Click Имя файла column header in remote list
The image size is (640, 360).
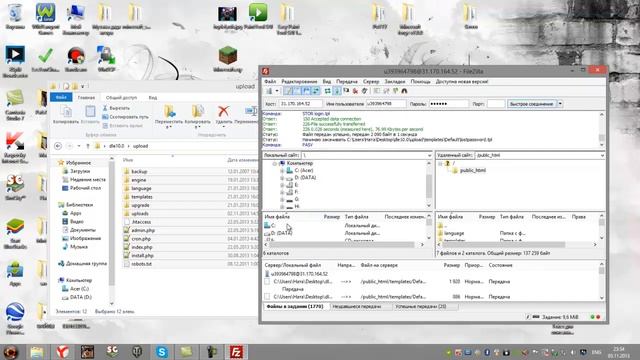tap(450, 217)
